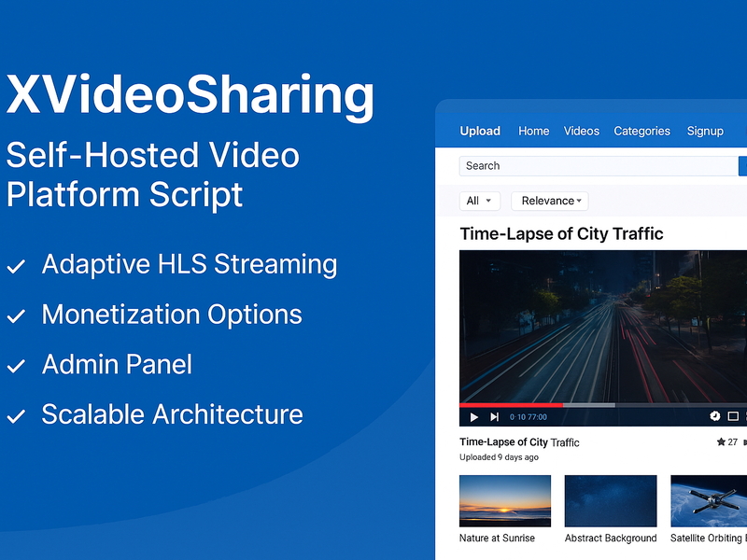This screenshot has height=560, width=747.
Task: Open the All filter dropdown
Action: pyautogui.click(x=479, y=201)
